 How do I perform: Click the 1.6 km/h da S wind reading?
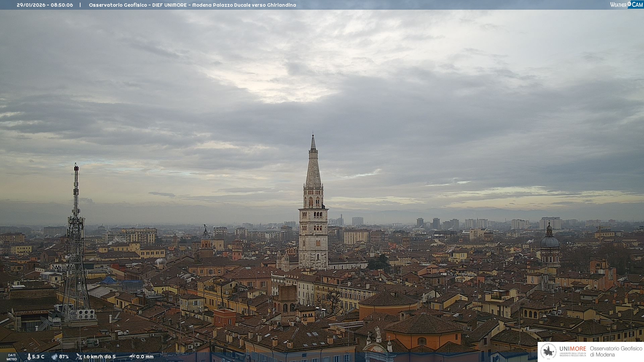(x=100, y=357)
